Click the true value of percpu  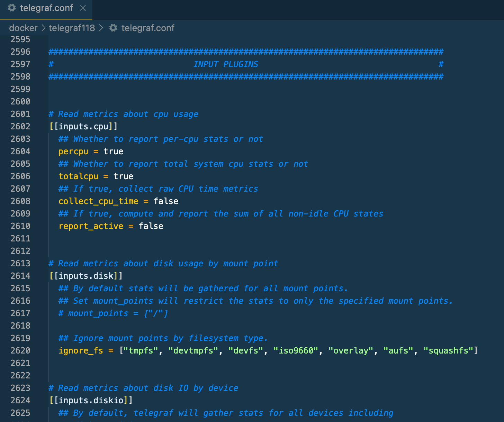pos(114,152)
